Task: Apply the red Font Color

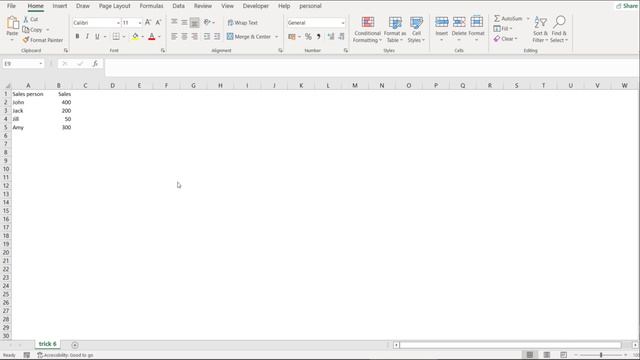Action: (152, 37)
